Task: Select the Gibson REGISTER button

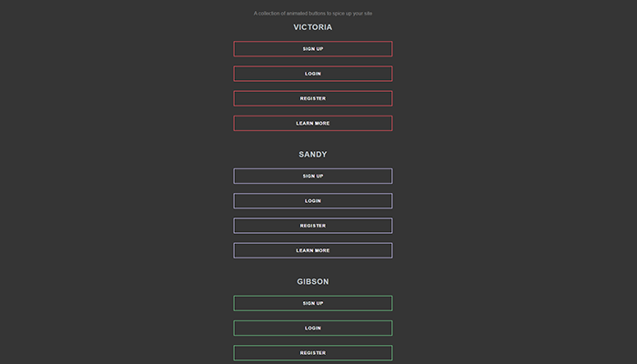Action: click(x=313, y=353)
